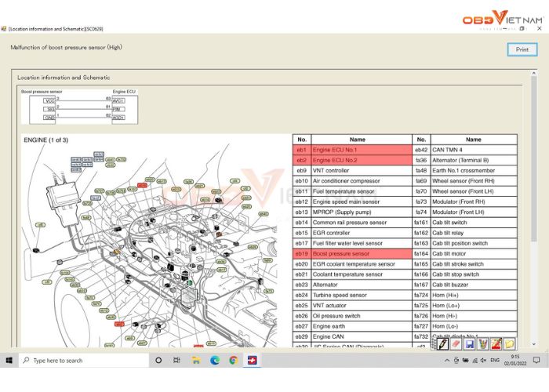Image resolution: width=549 pixels, height=392 pixels.
Task: Click the EGR coolant temperature sensor entry
Action: tap(354, 264)
